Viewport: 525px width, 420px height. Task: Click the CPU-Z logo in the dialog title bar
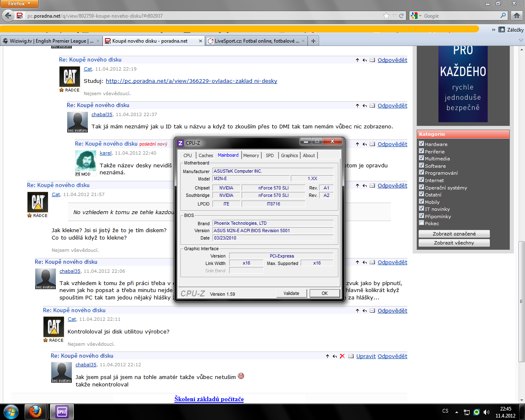pyautogui.click(x=180, y=143)
